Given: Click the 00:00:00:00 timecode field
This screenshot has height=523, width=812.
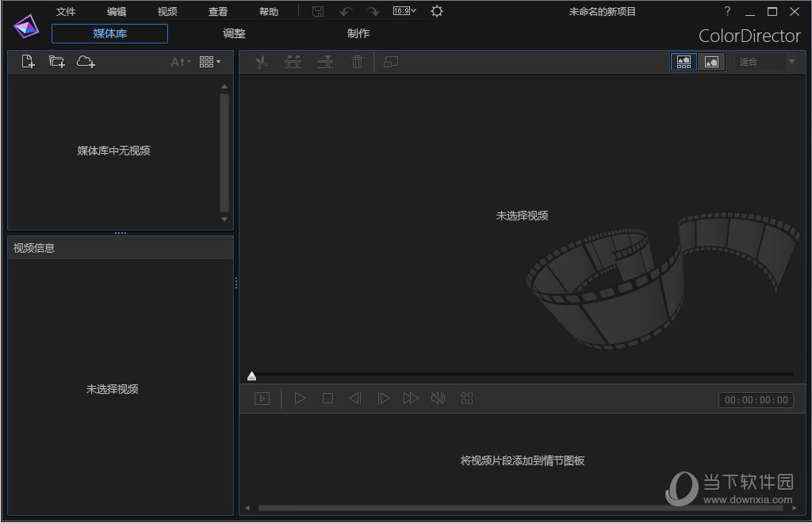Looking at the screenshot, I should pyautogui.click(x=756, y=400).
